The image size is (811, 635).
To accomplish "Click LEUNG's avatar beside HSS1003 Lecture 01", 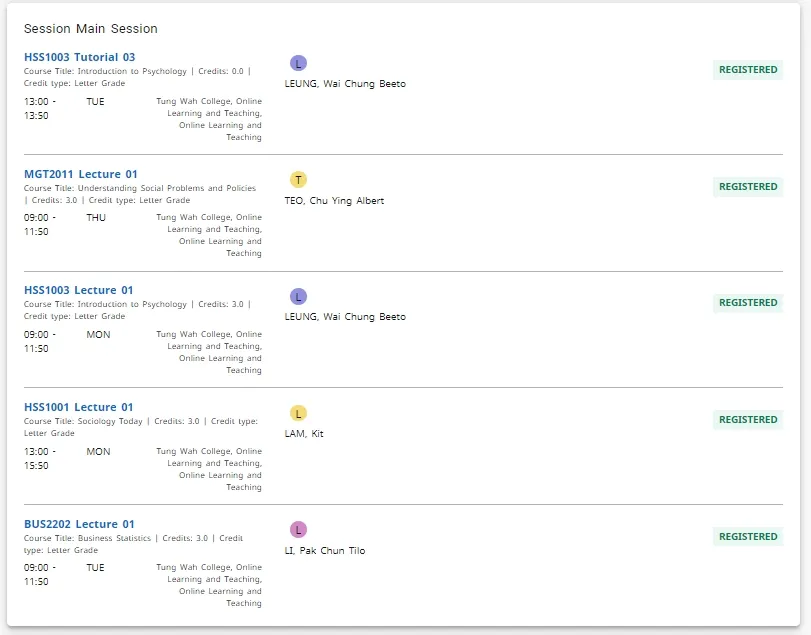I will point(296,296).
